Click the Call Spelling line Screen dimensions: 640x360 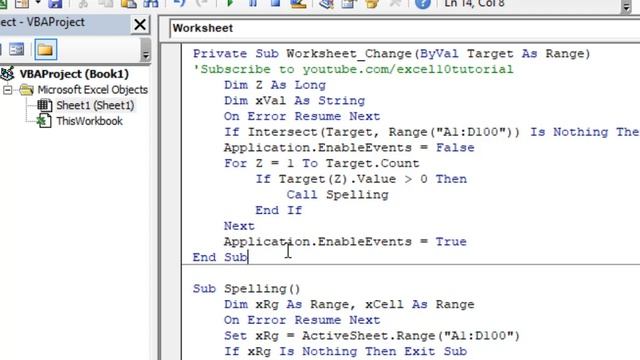[338, 195]
